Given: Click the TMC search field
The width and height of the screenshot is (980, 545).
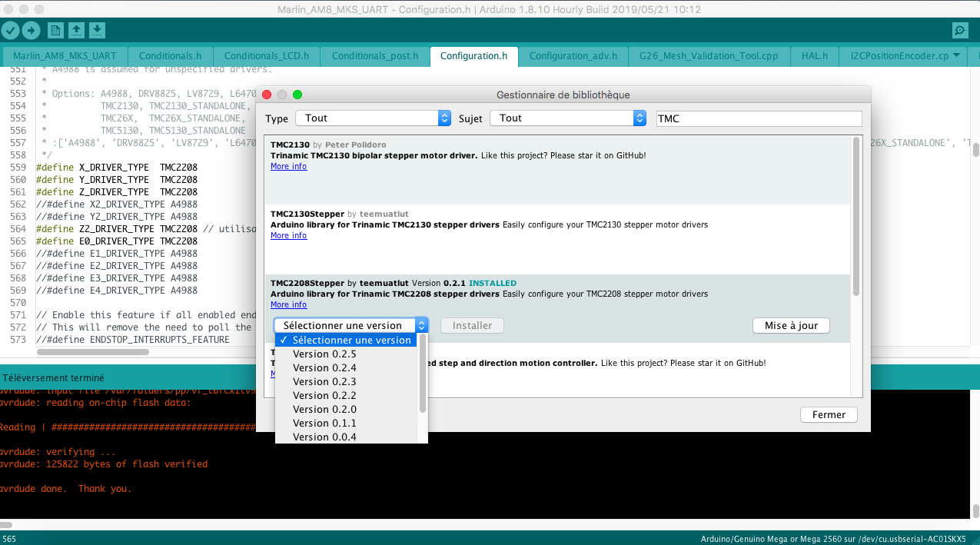Looking at the screenshot, I should click(759, 118).
